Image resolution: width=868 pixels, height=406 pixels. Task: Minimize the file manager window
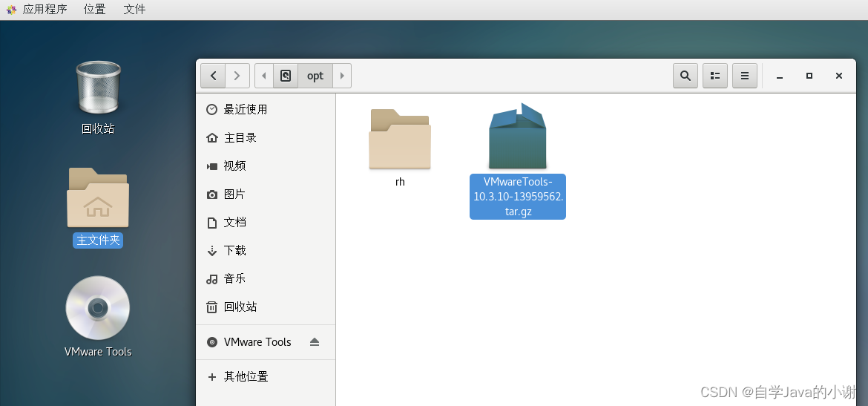[780, 76]
